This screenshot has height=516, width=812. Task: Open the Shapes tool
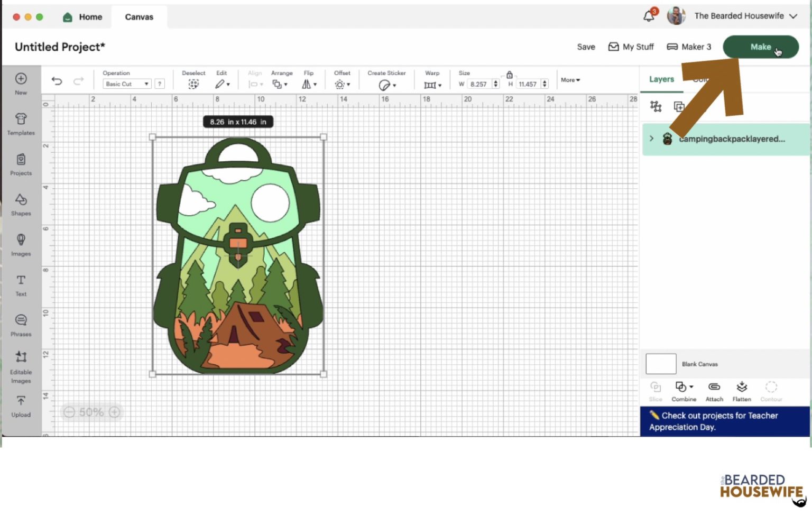pos(21,205)
